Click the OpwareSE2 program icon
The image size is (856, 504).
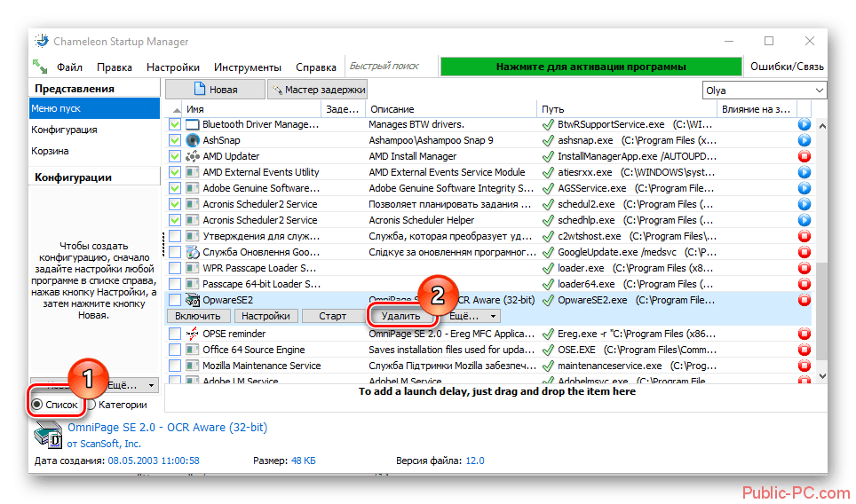pyautogui.click(x=192, y=300)
